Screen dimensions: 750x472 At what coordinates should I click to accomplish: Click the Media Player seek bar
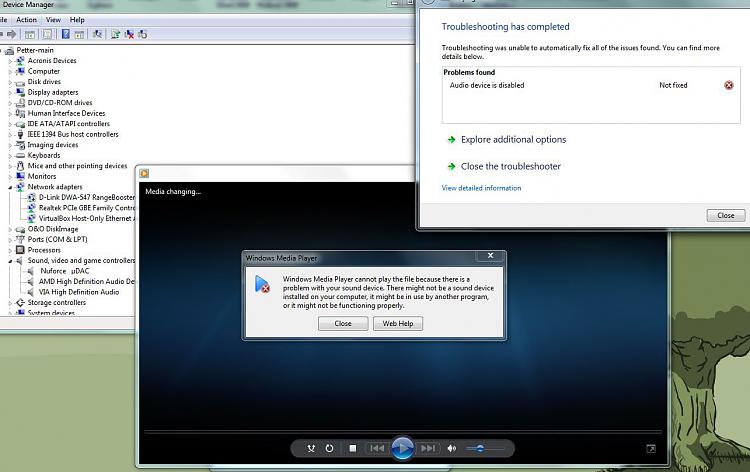[403, 431]
